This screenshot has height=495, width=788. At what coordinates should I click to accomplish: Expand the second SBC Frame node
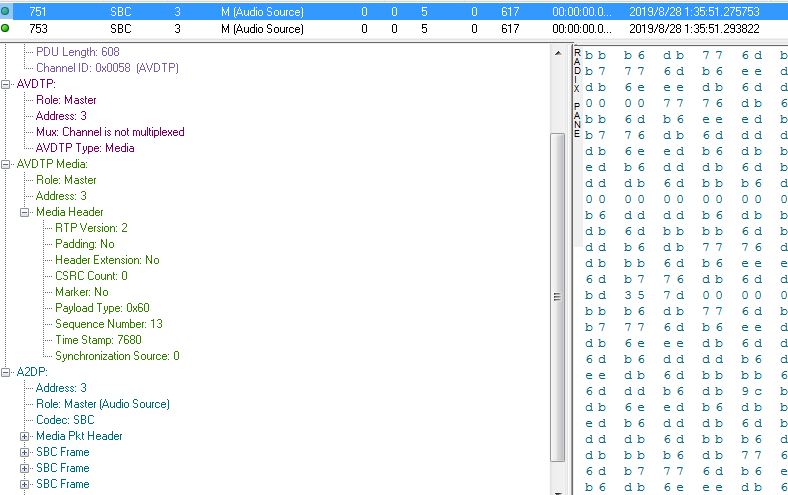[25, 468]
